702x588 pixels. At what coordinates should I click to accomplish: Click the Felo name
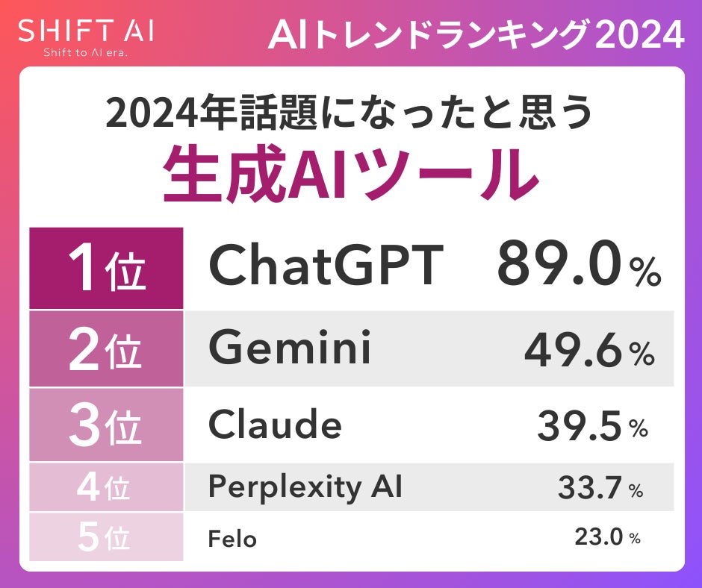point(232,538)
